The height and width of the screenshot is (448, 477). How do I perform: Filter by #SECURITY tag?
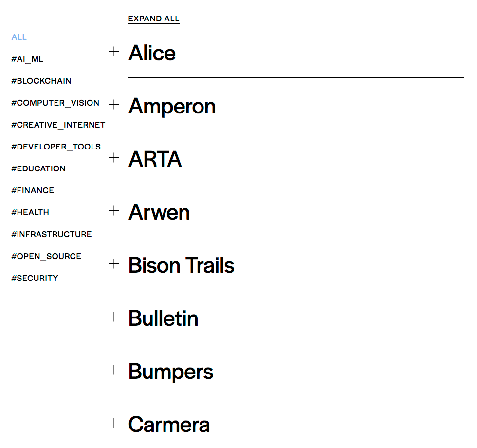coord(35,279)
